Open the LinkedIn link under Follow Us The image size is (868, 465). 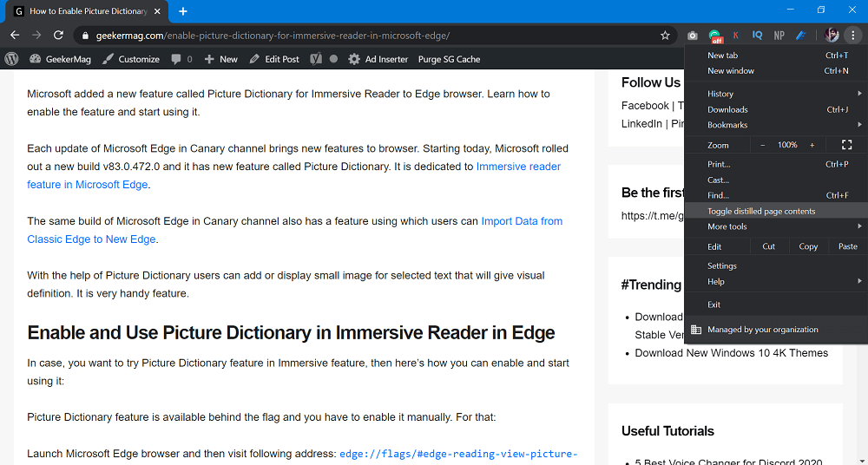click(x=641, y=123)
